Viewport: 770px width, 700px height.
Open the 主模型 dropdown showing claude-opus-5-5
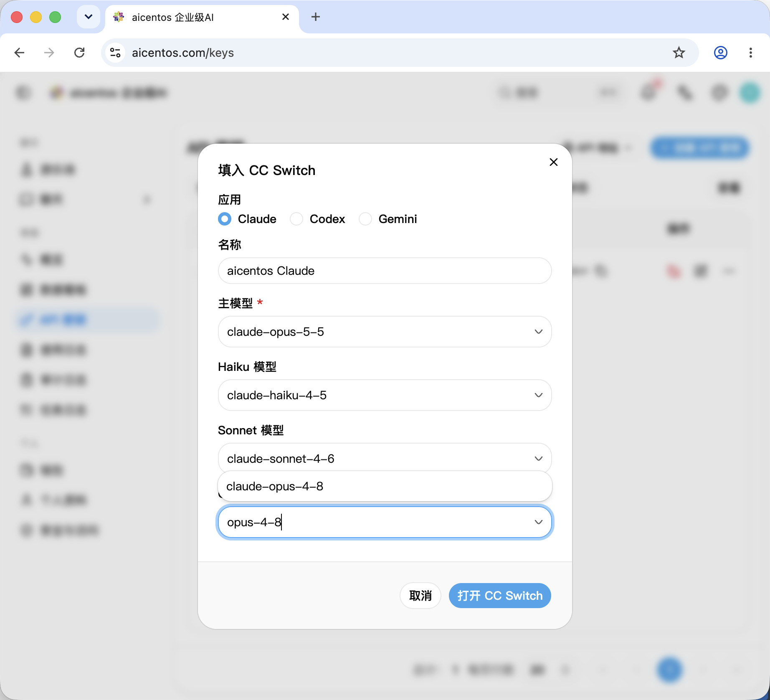[x=385, y=332]
